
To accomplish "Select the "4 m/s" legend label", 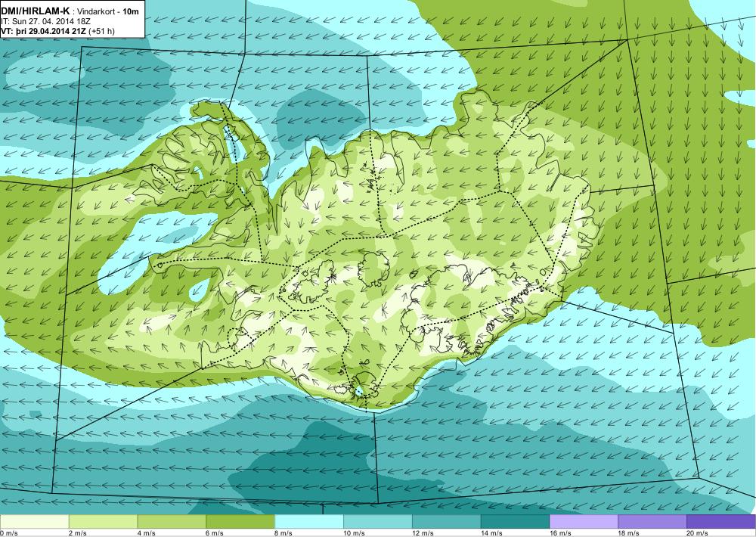I will coord(147,532).
